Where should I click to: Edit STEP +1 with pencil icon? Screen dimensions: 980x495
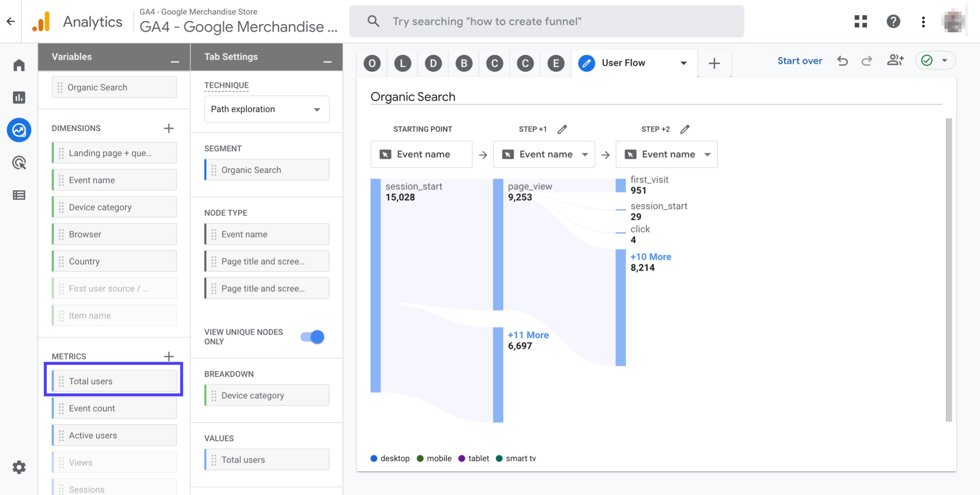pyautogui.click(x=562, y=129)
